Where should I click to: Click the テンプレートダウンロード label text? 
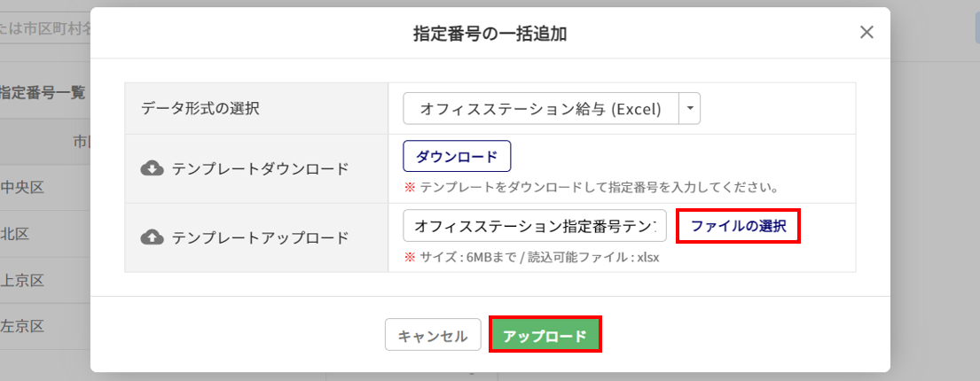(x=260, y=168)
